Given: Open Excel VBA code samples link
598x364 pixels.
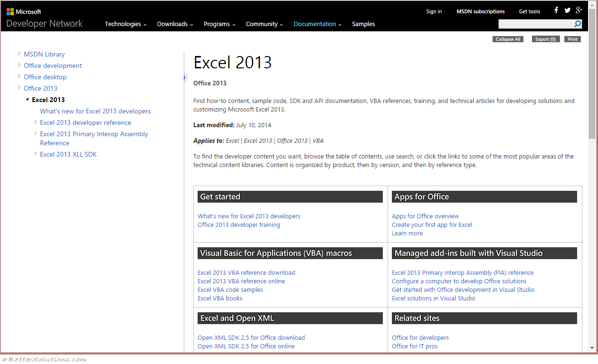Looking at the screenshot, I should [x=230, y=289].
